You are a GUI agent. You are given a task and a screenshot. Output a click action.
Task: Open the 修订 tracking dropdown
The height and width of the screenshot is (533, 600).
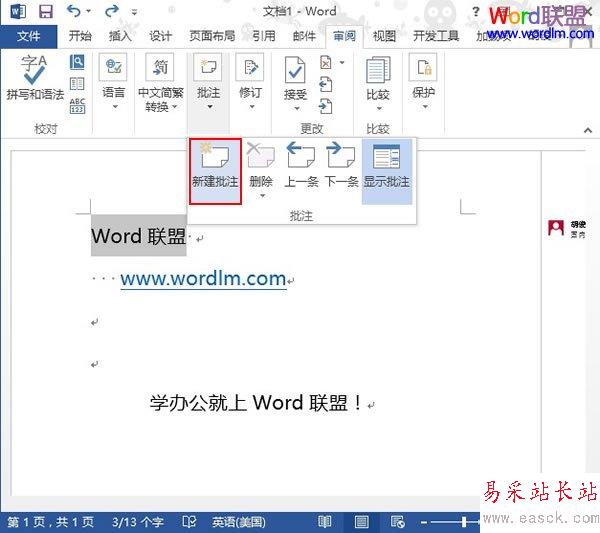[250, 82]
